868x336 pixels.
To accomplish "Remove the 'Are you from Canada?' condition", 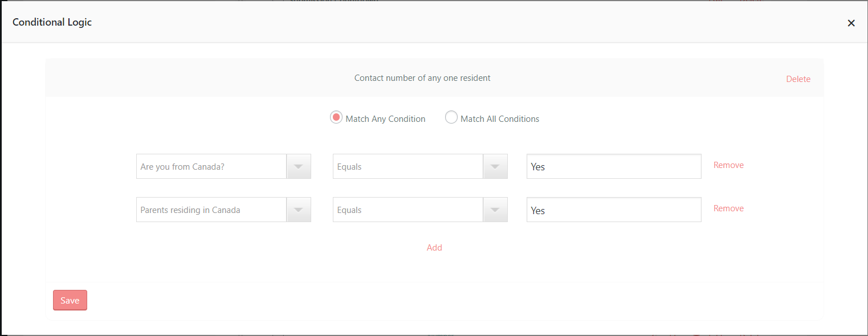I will 728,165.
